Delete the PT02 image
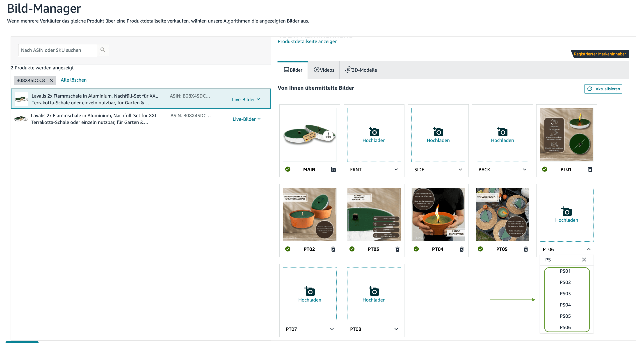 [333, 249]
